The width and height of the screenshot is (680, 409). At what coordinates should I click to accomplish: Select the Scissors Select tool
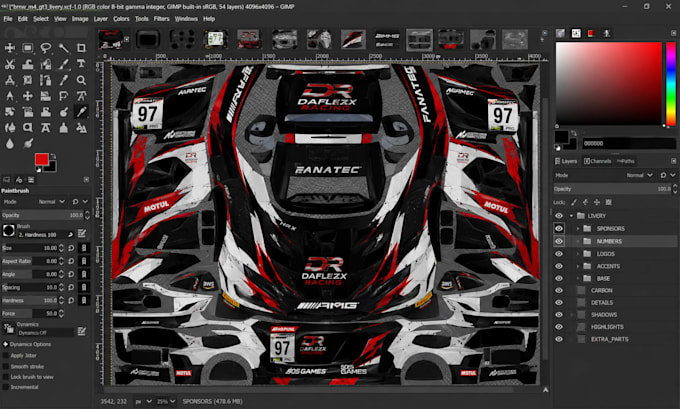(x=10, y=64)
